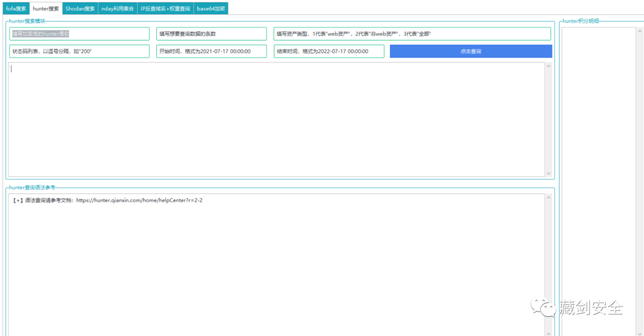
Task: Click the 填写想要查询数据的条数 field
Action: (211, 34)
